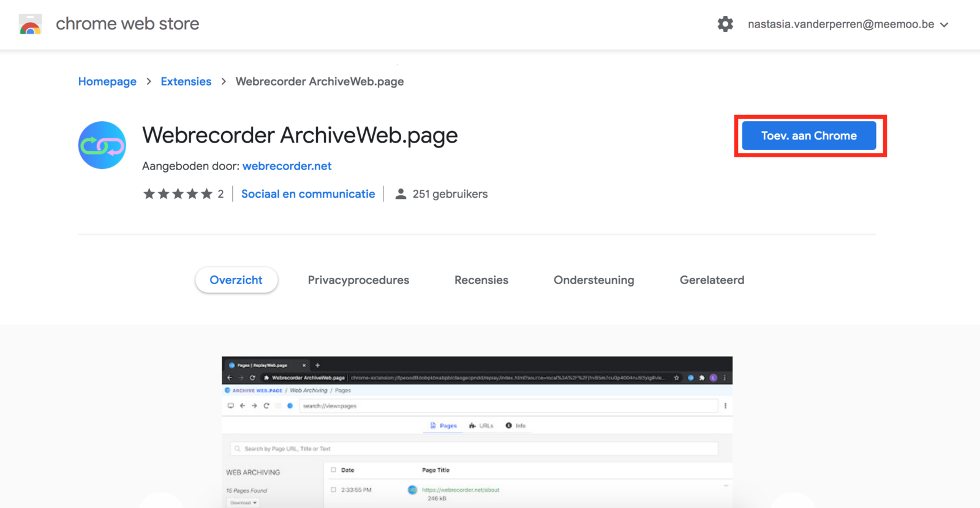
Task: Switch to the Ondersteuning tab
Action: tap(594, 280)
